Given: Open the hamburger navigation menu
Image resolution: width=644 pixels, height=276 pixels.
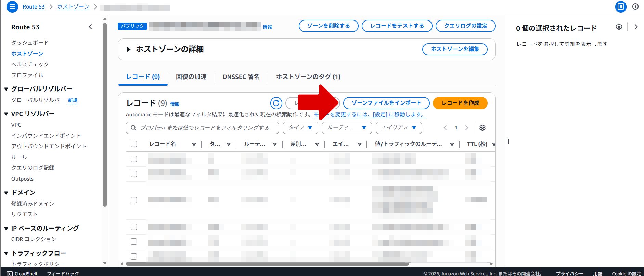Looking at the screenshot, I should [x=12, y=6].
